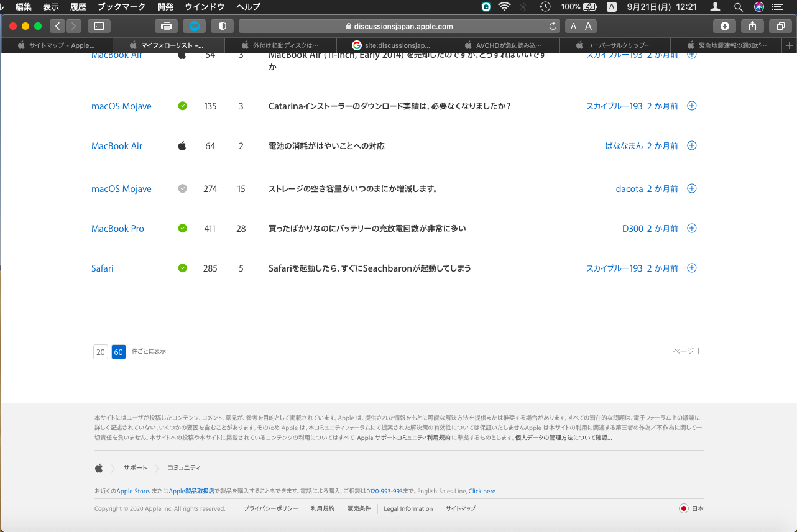
Task: Click the larger text size A button
Action: click(588, 26)
